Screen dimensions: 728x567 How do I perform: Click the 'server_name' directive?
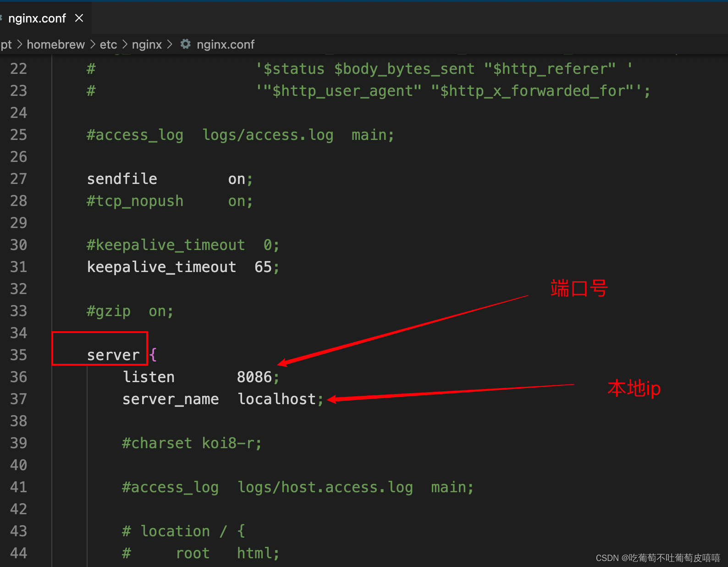point(171,399)
